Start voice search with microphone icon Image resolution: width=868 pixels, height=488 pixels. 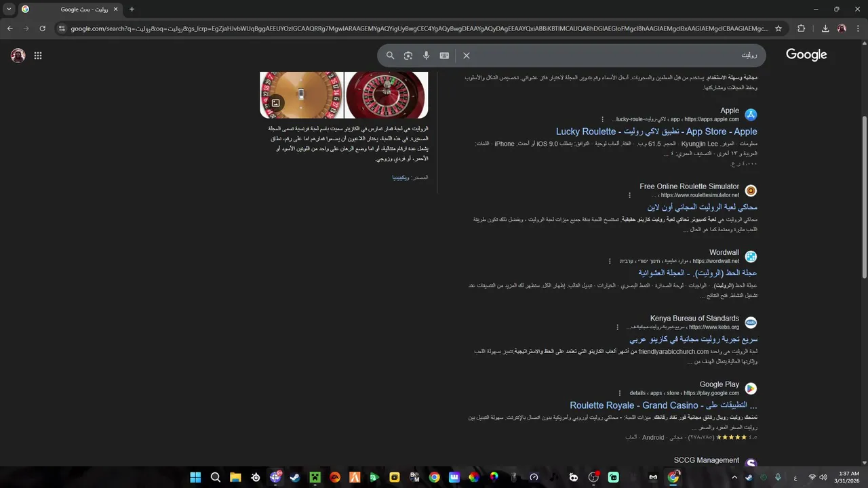(x=427, y=56)
